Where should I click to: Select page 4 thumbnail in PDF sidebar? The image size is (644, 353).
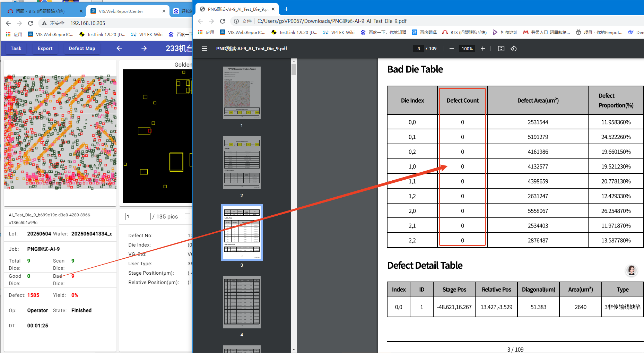[x=242, y=302]
